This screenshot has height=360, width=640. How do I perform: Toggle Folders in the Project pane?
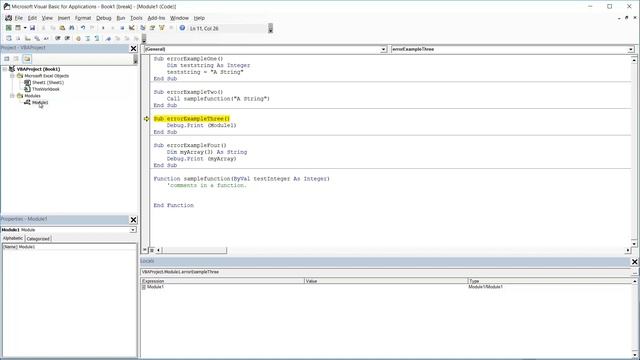tap(27, 59)
